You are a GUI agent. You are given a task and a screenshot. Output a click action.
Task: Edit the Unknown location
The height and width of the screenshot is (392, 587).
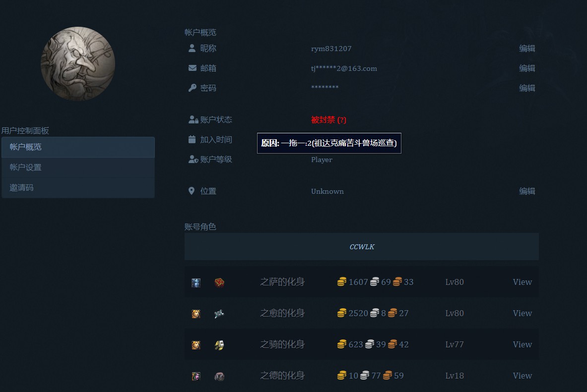click(527, 191)
